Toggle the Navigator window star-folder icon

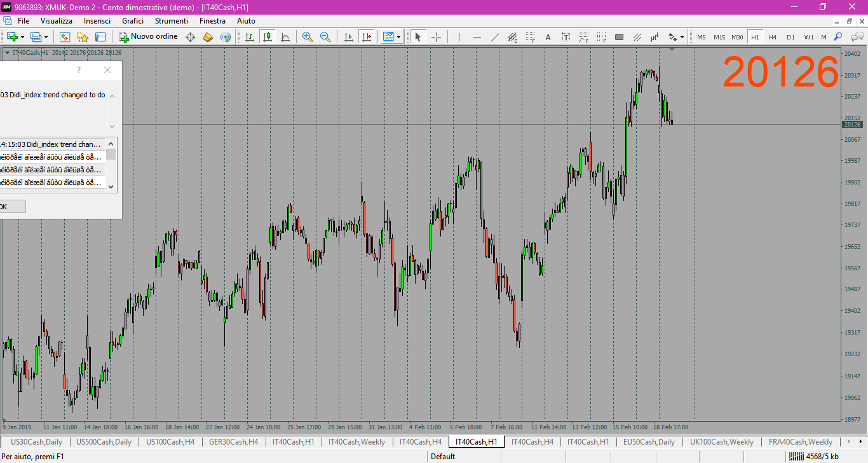(x=83, y=37)
